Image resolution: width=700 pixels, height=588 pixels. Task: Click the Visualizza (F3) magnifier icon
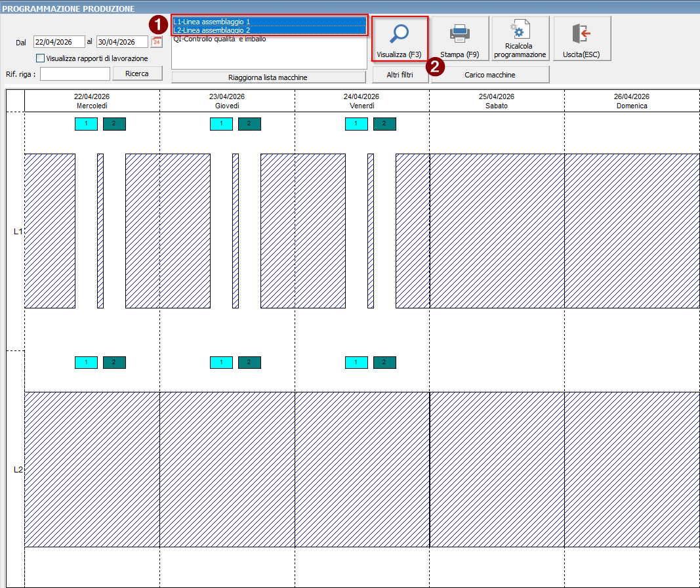(x=399, y=34)
